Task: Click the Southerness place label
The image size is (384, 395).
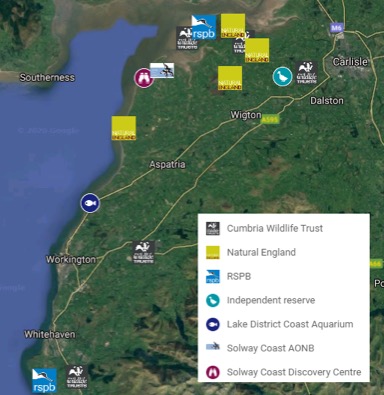Action: (47, 78)
